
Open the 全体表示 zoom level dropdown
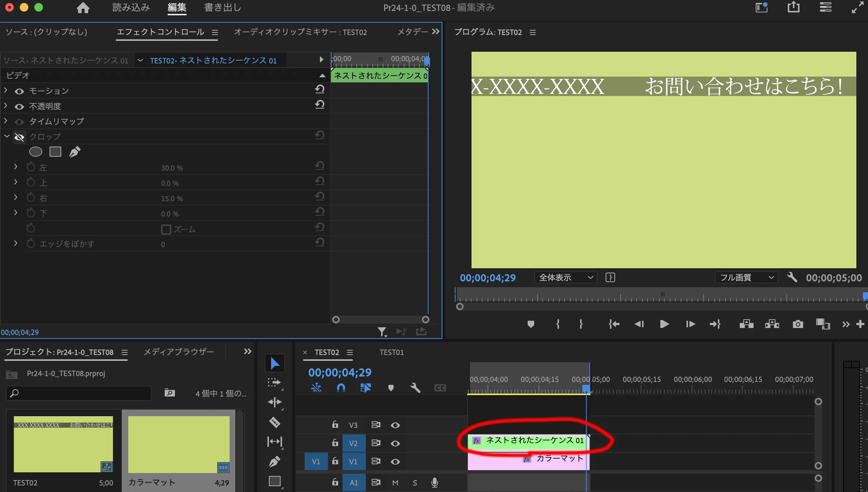(x=566, y=278)
